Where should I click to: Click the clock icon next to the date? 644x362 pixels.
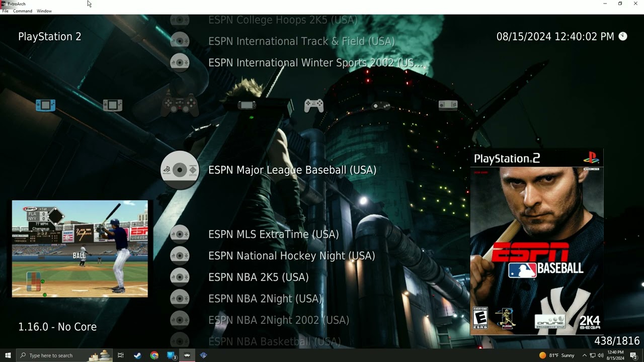623,36
